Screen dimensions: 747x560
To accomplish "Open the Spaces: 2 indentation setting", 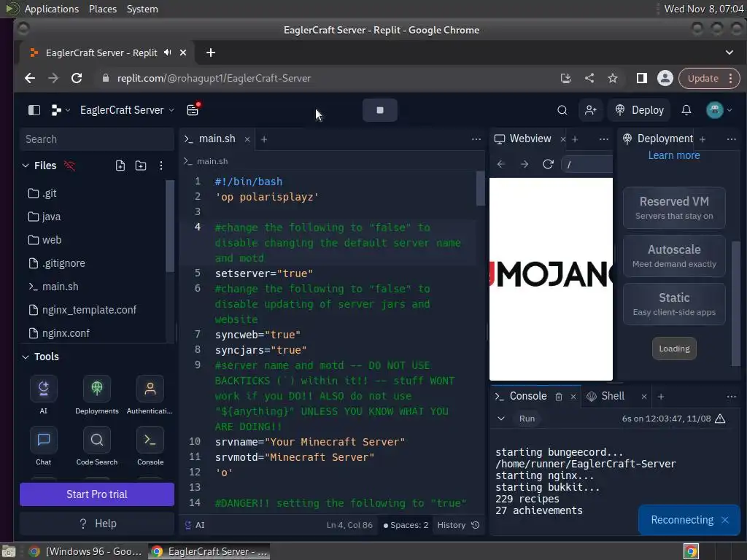I will (x=406, y=525).
